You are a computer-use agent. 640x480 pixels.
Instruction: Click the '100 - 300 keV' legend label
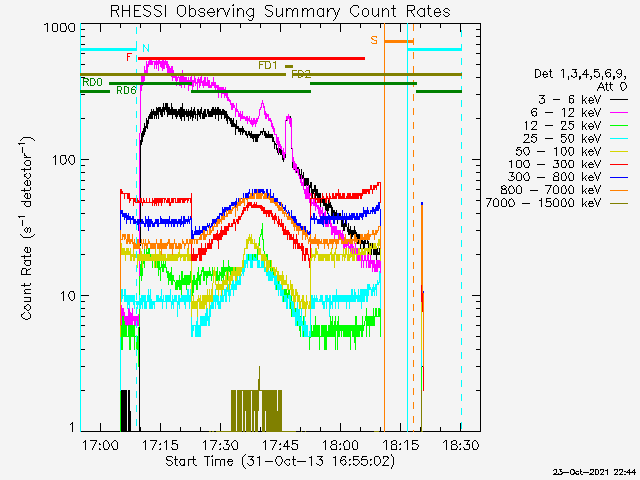555,164
